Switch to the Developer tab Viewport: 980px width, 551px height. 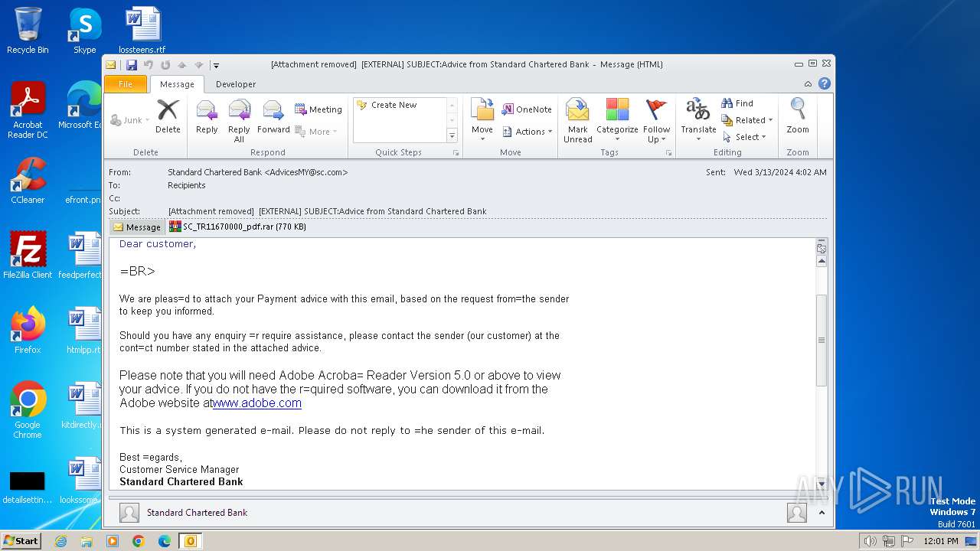[236, 84]
